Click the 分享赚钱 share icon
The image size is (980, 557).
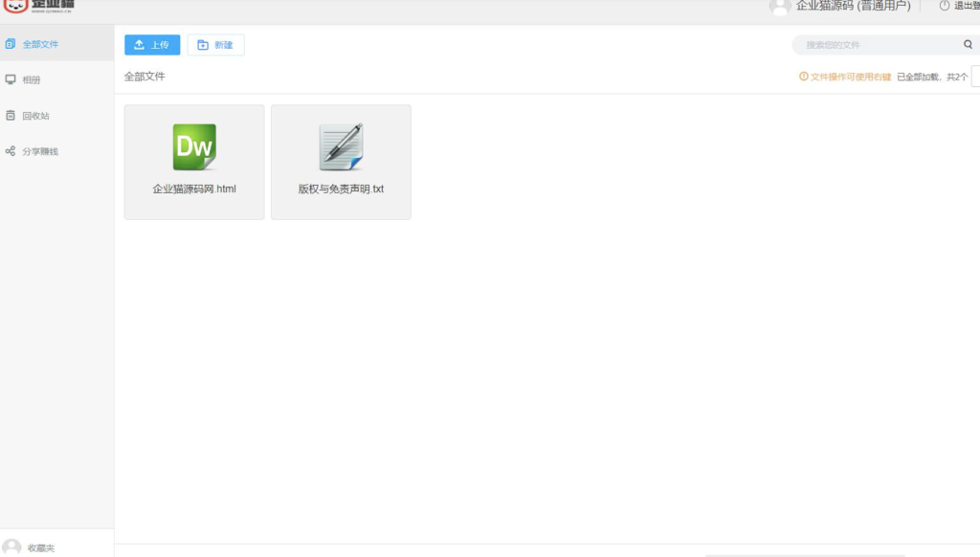(x=11, y=151)
